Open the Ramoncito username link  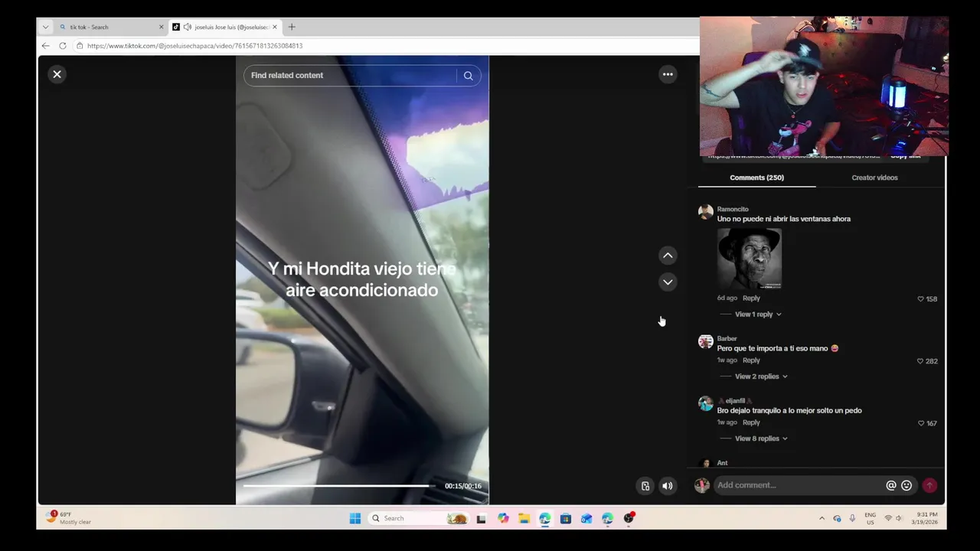pos(733,209)
